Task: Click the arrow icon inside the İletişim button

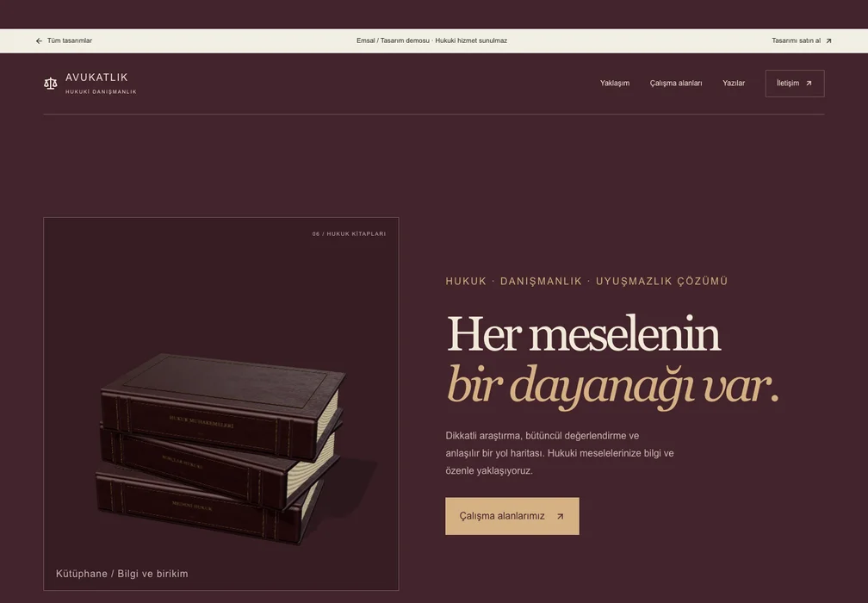Action: 809,84
